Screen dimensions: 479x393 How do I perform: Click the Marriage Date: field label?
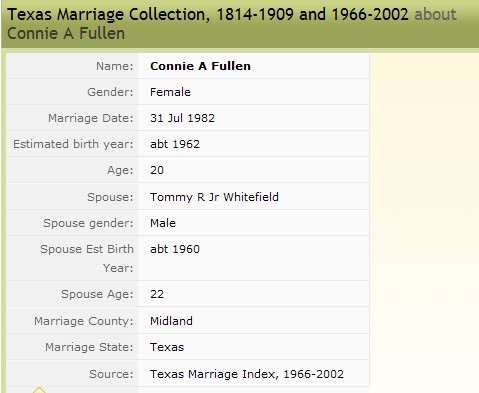point(91,118)
